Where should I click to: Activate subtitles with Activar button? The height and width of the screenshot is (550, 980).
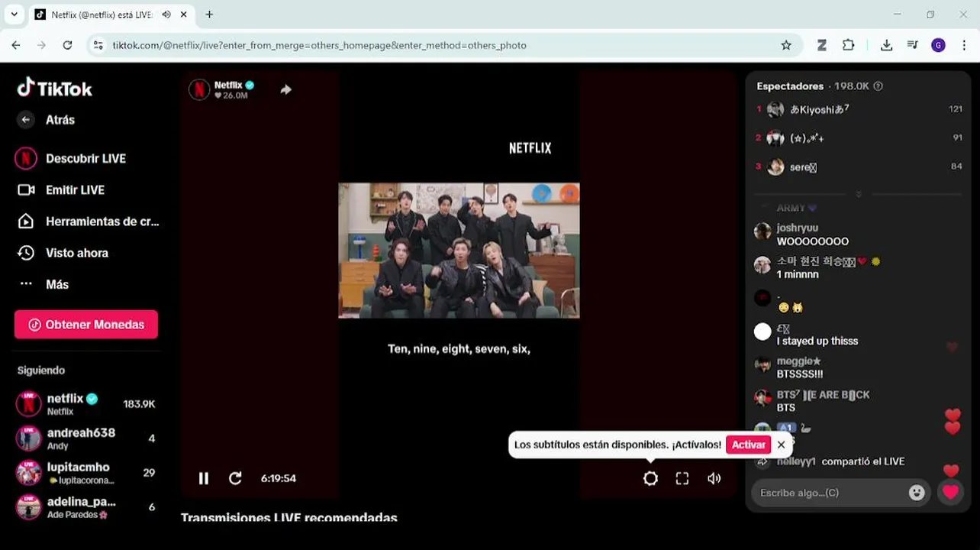tap(748, 445)
